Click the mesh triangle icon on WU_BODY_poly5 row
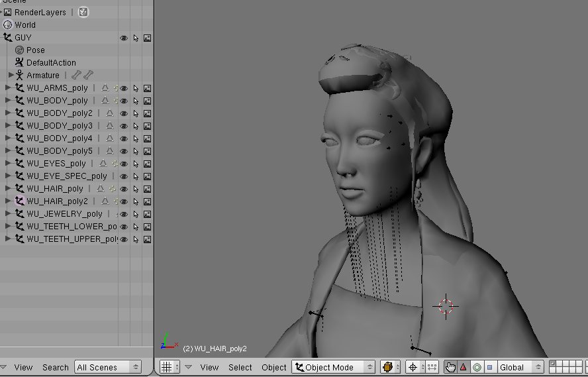Image resolution: width=588 pixels, height=377 pixels. tap(110, 151)
